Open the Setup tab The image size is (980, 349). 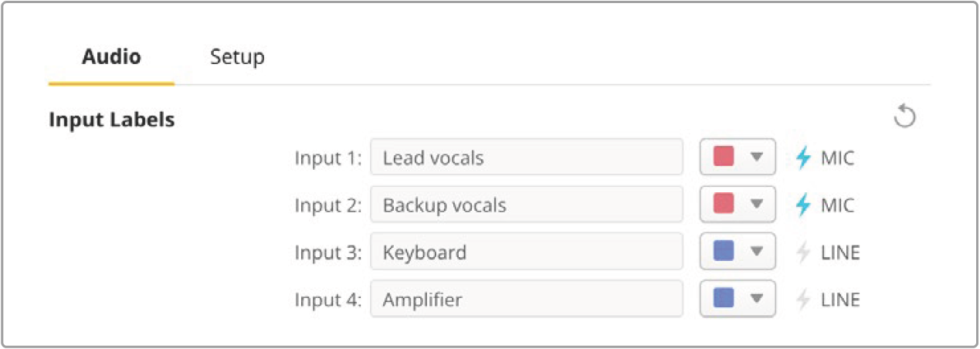pyautogui.click(x=237, y=56)
